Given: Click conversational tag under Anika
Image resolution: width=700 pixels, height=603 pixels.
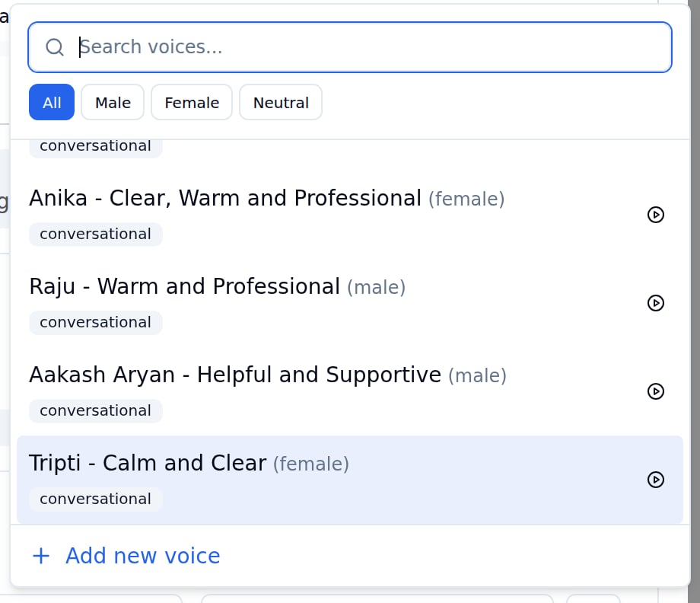Looking at the screenshot, I should [96, 234].
